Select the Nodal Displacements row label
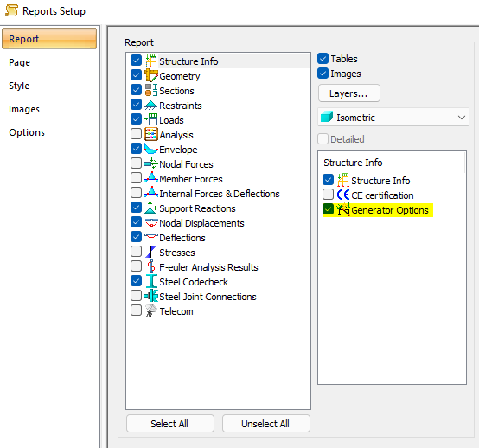Viewport: 479px width, 448px height. click(x=201, y=223)
